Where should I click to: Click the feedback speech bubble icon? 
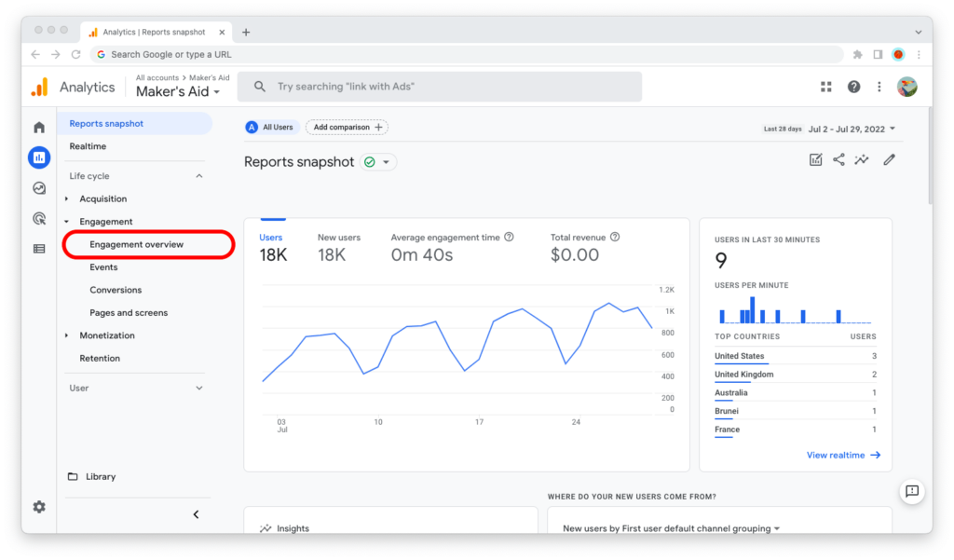click(912, 491)
